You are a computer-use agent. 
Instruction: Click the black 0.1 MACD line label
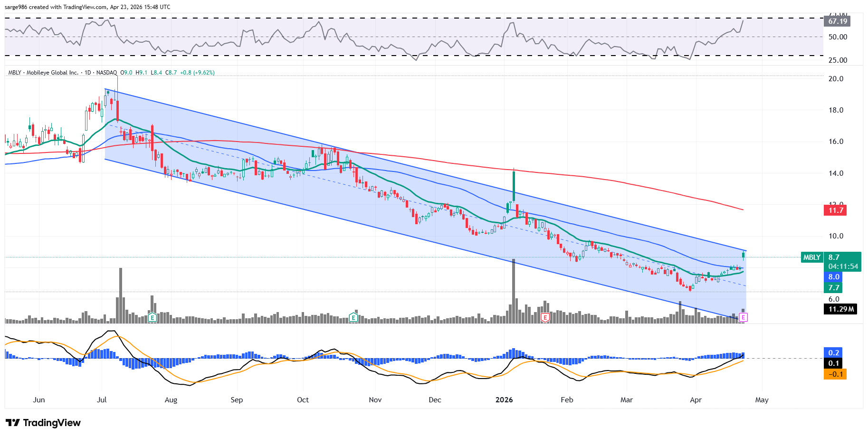tap(833, 363)
